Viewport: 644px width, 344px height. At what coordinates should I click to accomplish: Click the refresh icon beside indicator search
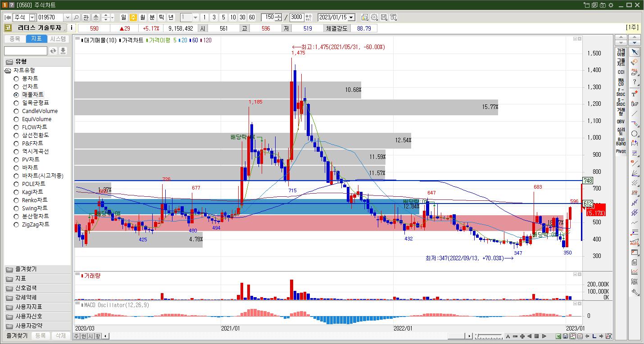click(x=53, y=51)
